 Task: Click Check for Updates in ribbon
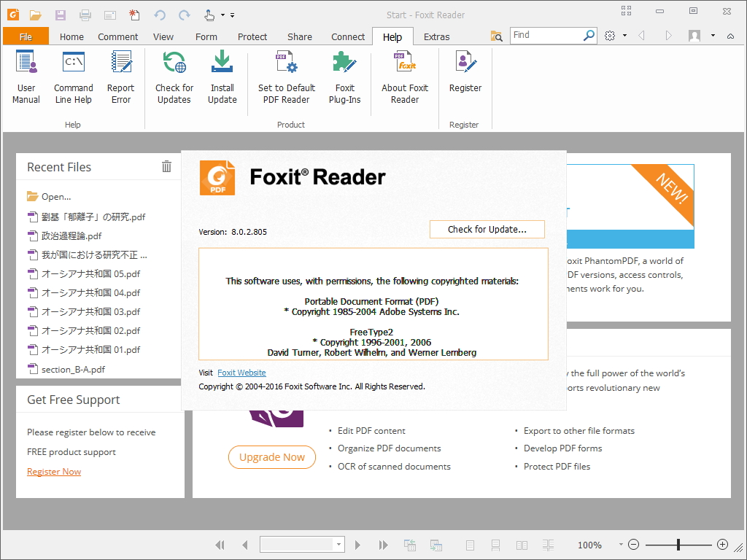(x=174, y=78)
